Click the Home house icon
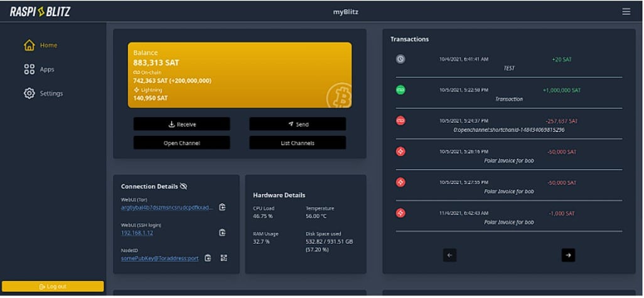The height and width of the screenshot is (298, 644). point(29,45)
